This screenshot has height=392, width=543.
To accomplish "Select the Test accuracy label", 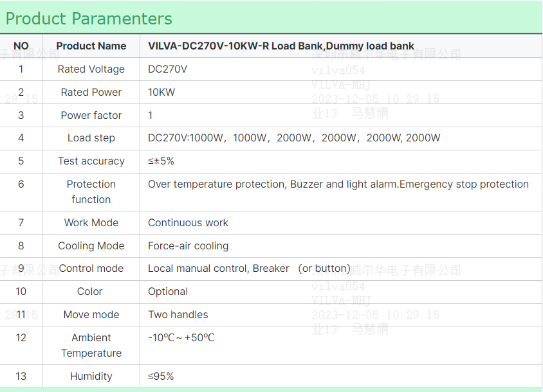I will click(x=91, y=161).
